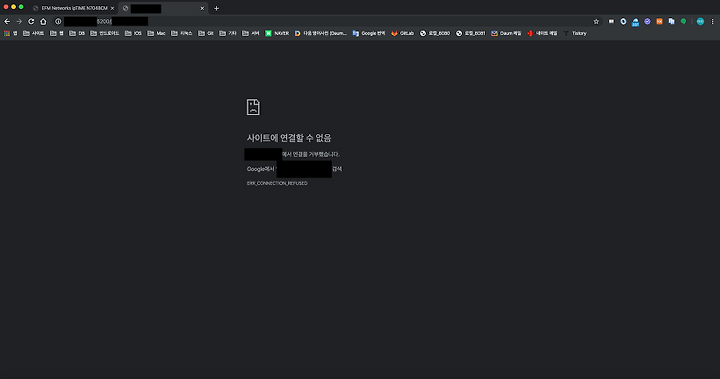Click the sad page error icon
Image resolution: width=720 pixels, height=379 pixels.
click(253, 107)
